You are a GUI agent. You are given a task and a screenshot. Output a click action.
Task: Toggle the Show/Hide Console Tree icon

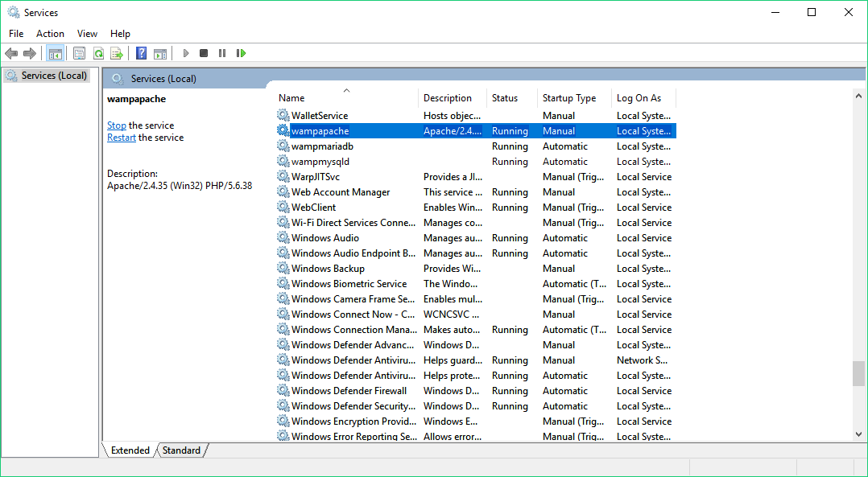56,53
